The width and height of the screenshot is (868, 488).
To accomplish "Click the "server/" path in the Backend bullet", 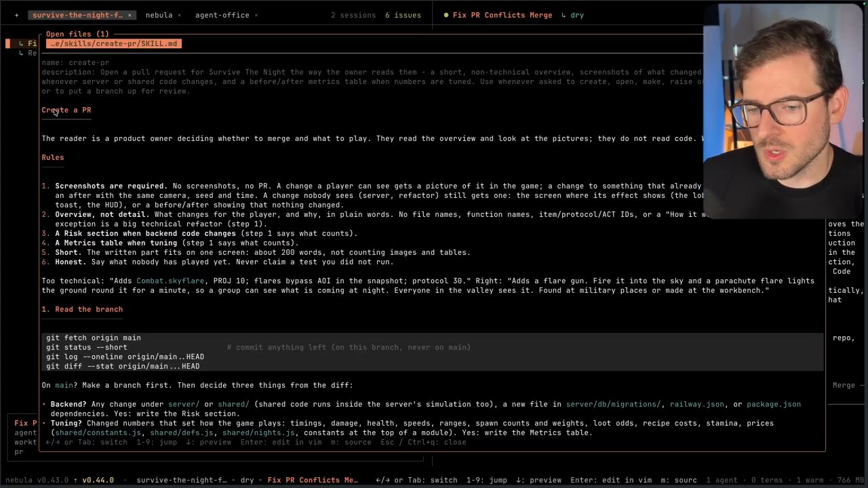I will click(x=184, y=404).
